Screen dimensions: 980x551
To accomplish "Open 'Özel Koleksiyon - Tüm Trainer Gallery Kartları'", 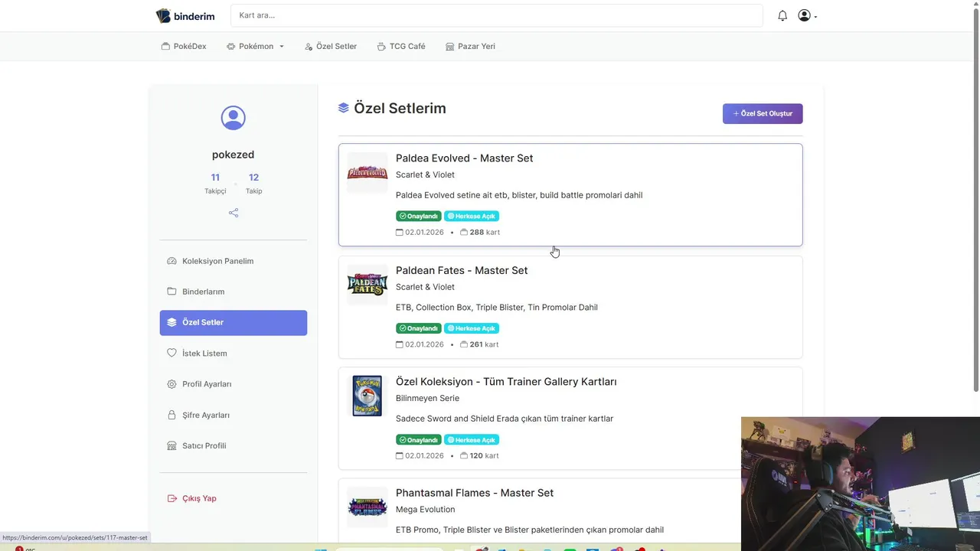I will [506, 382].
